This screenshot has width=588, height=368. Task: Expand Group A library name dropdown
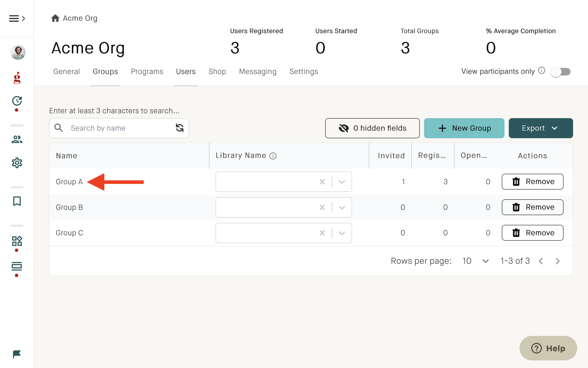pos(342,182)
